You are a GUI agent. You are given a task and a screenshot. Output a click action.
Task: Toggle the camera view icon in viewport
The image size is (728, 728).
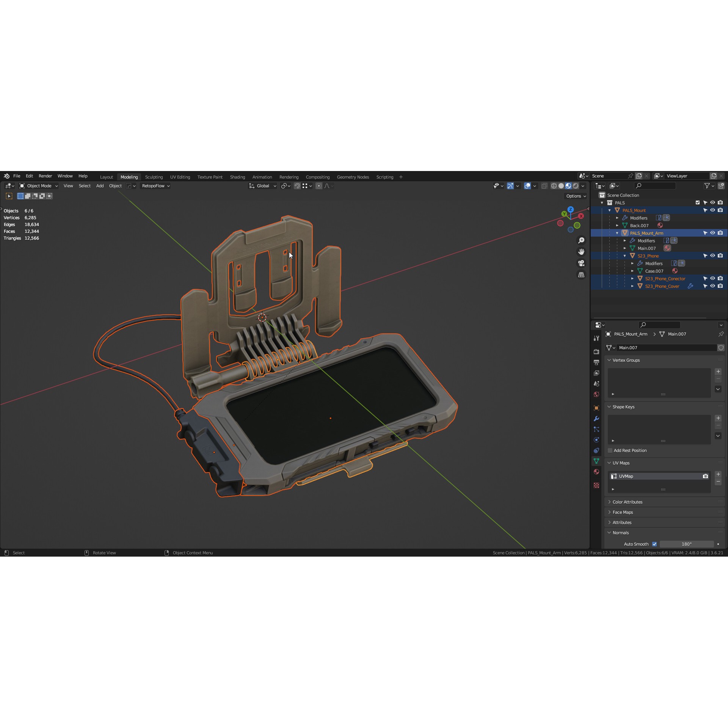tap(581, 263)
